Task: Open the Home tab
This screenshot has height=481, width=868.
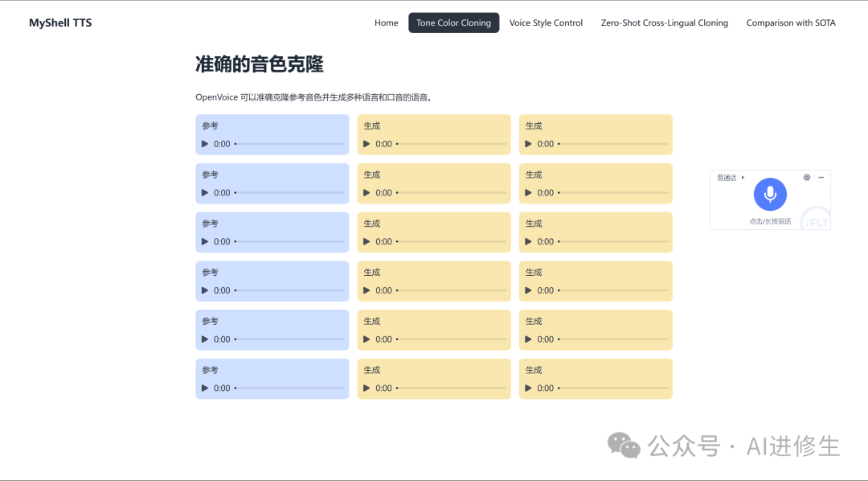Action: point(386,23)
